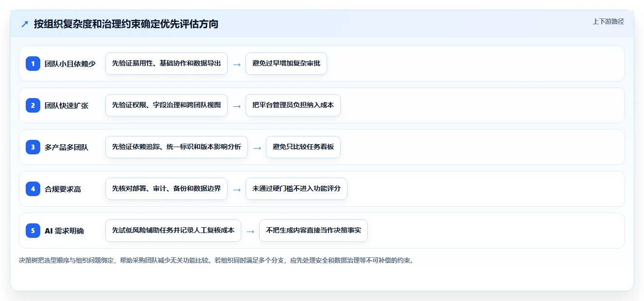Click the 团队小且依赖少 row label
Image resolution: width=644 pixels, height=301 pixels.
70,64
